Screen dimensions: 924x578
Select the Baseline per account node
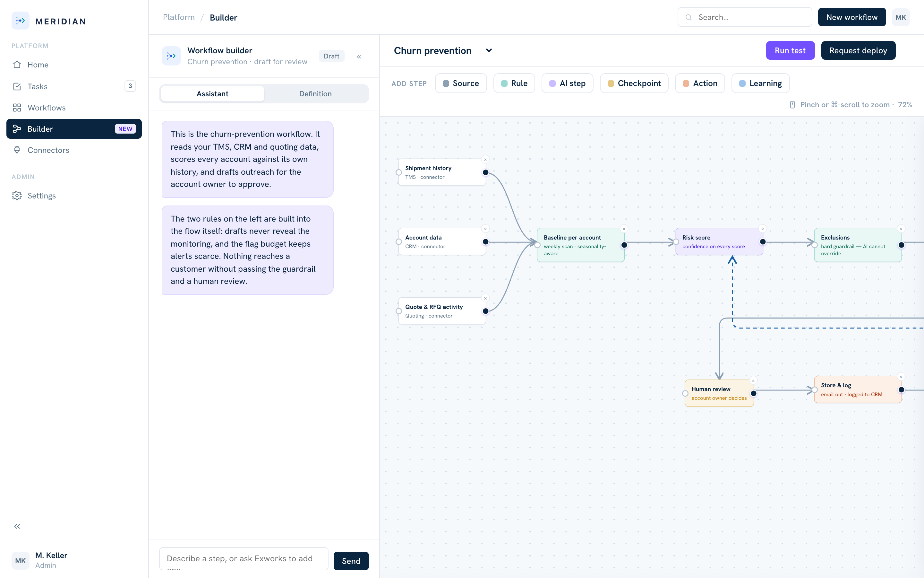(581, 245)
